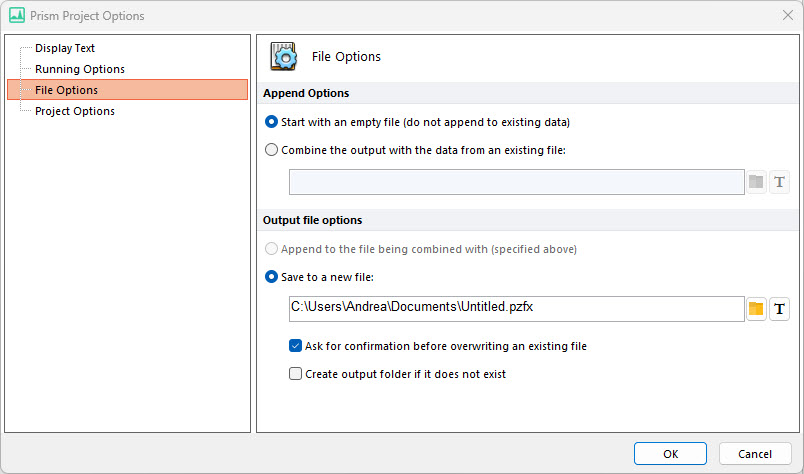
Task: Confirm the dialog with OK
Action: tap(670, 454)
